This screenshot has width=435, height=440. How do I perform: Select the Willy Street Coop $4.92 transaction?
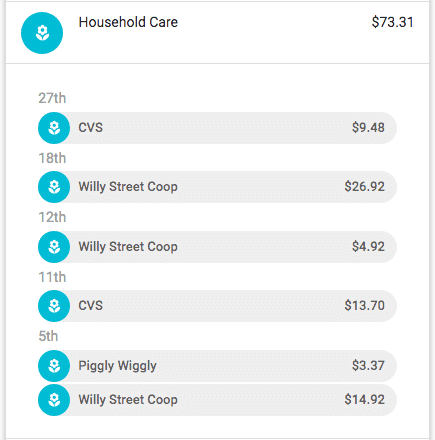(217, 247)
